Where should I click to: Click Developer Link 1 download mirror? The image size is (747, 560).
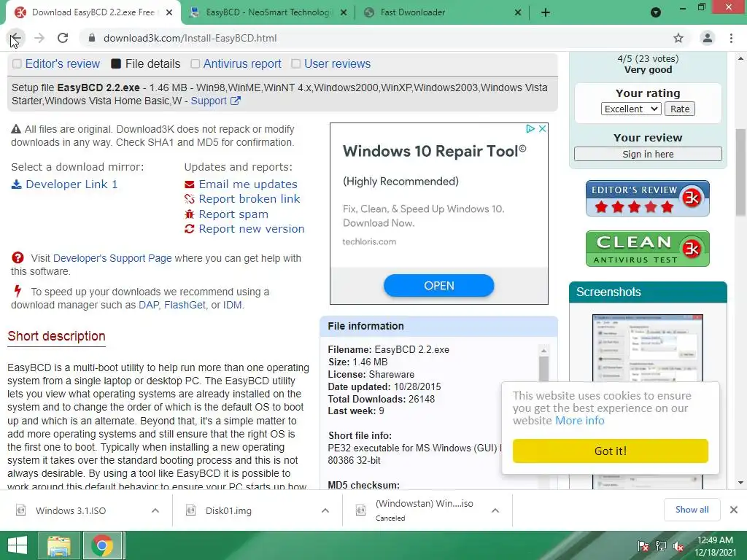71,184
